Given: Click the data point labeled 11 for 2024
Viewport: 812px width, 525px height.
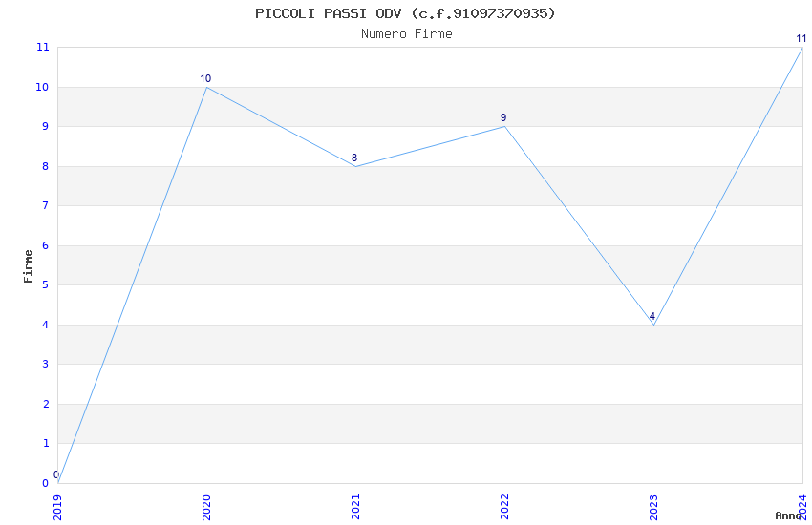Looking at the screenshot, I should [x=801, y=48].
